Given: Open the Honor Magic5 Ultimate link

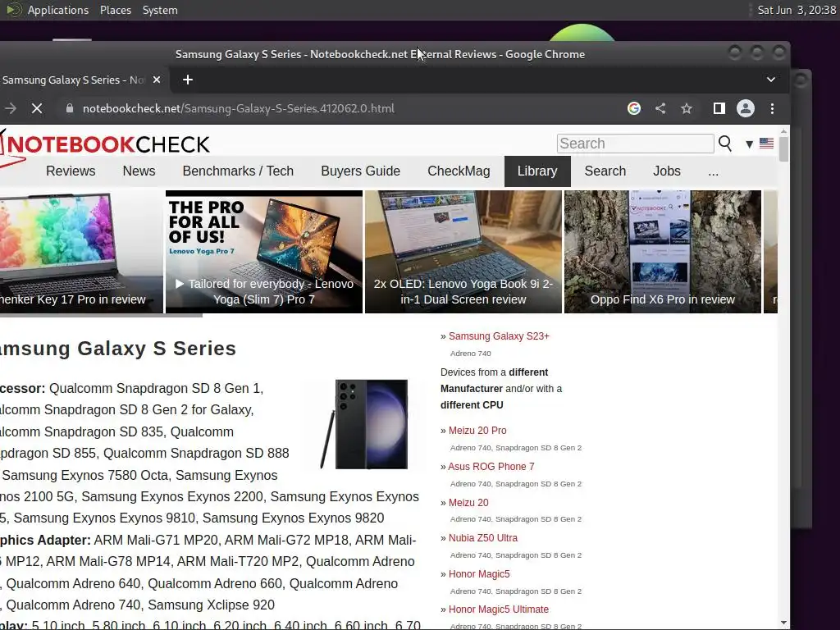Looking at the screenshot, I should click(x=499, y=609).
